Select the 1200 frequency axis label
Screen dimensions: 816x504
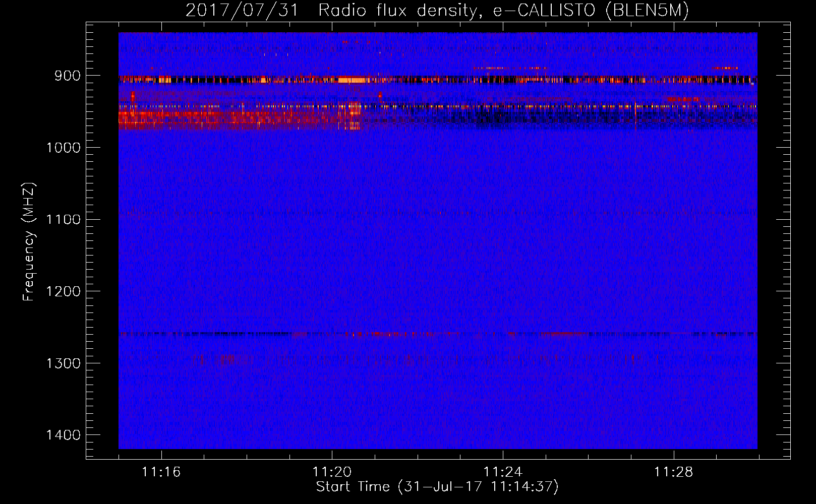click(63, 292)
